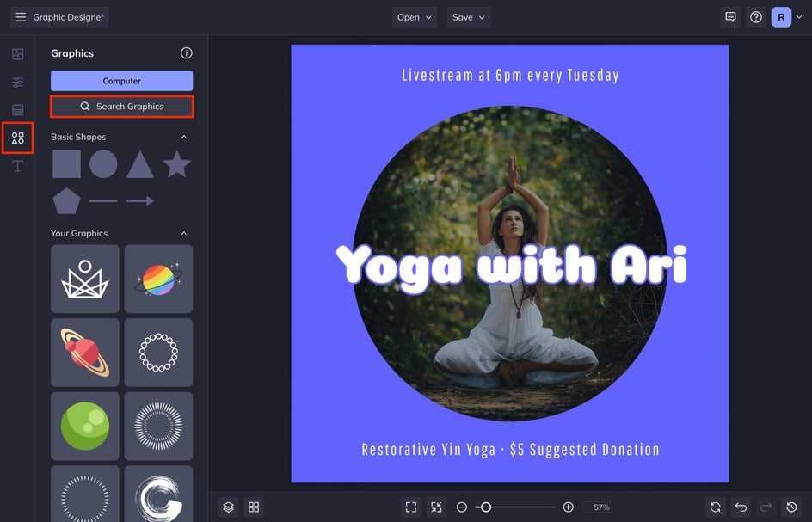The image size is (812, 522).
Task: Select the green sphere graphic thumbnail
Action: coord(85,427)
